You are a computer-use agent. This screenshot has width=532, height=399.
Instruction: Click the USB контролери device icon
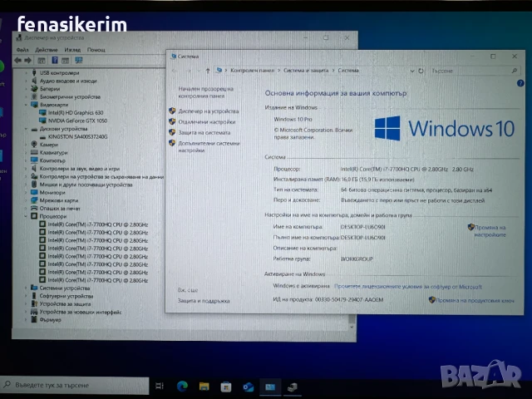pos(34,72)
